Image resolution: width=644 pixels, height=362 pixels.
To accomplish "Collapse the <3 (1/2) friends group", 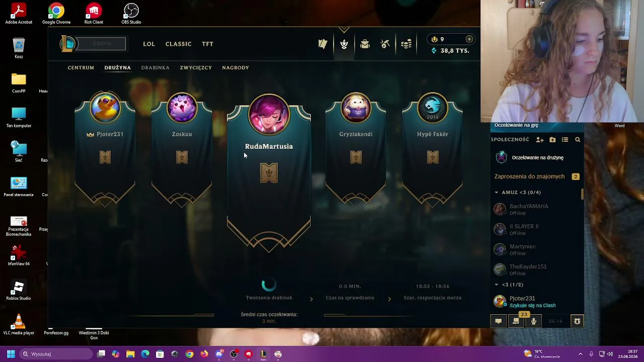I will [497, 285].
